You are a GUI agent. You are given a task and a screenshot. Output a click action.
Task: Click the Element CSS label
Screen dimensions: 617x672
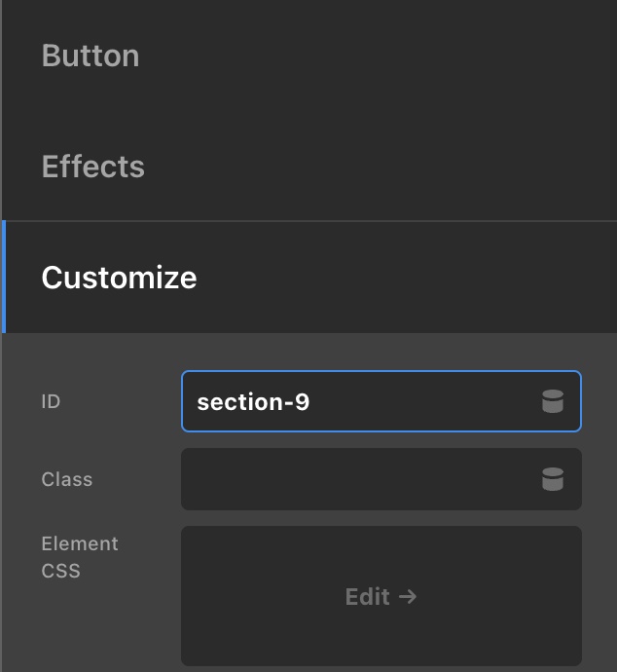coord(79,557)
